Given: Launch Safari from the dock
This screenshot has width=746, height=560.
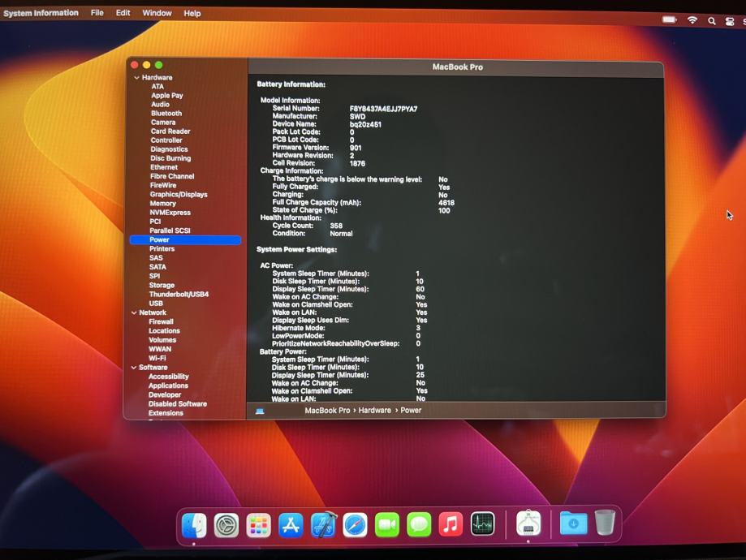Looking at the screenshot, I should 355,526.
